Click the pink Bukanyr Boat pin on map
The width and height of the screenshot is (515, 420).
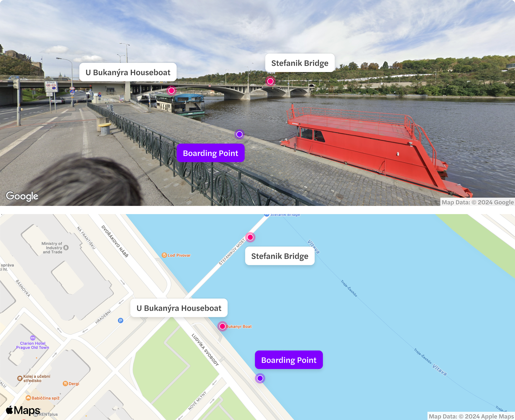[222, 326]
